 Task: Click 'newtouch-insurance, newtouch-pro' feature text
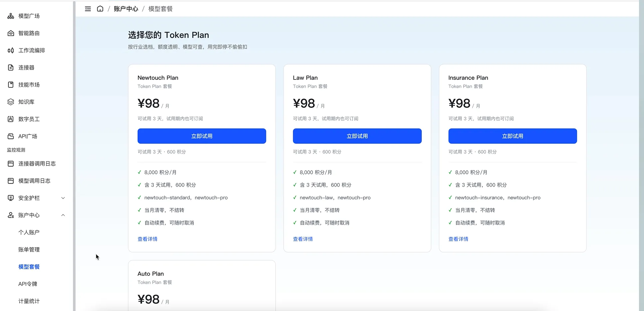498,198
